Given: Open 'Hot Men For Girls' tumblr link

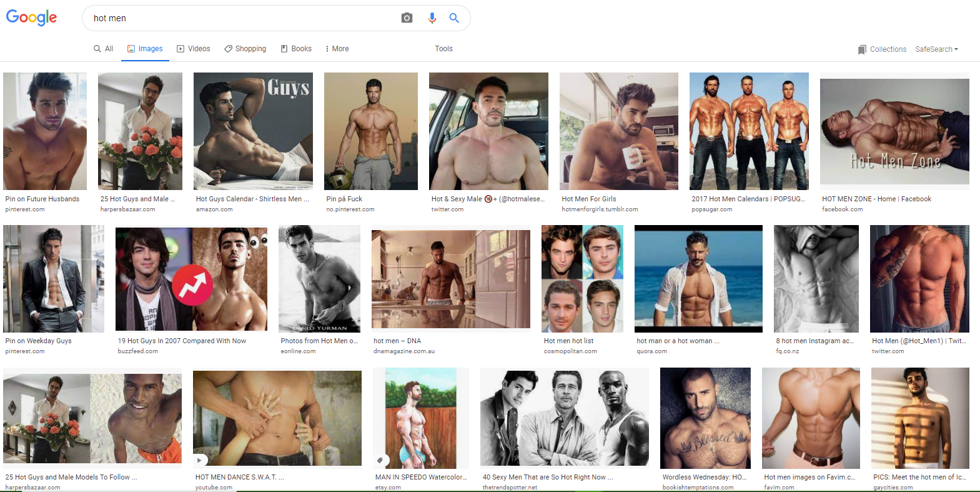Looking at the screenshot, I should pos(588,199).
